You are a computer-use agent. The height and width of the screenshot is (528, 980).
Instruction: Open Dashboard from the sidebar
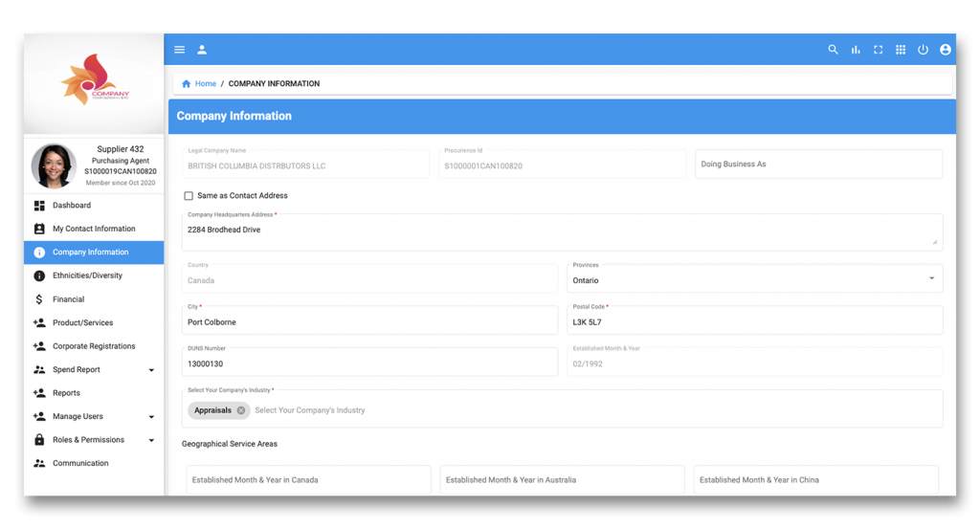click(72, 206)
